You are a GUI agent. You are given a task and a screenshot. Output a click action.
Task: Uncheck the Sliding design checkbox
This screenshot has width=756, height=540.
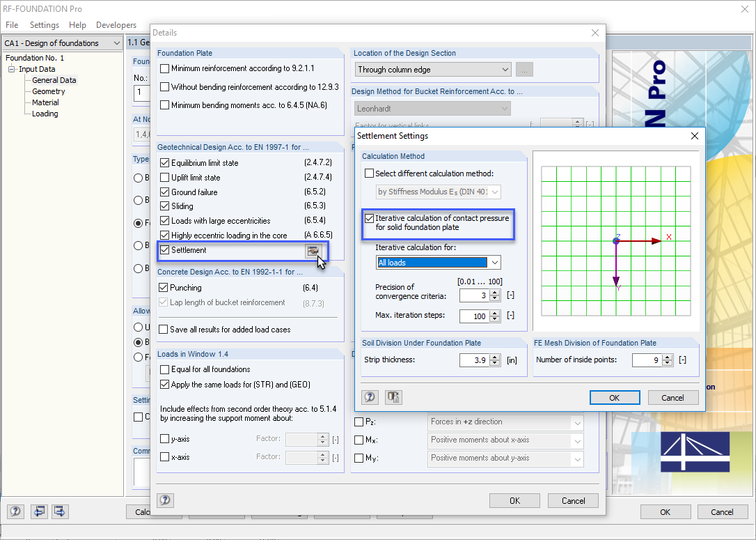[165, 206]
